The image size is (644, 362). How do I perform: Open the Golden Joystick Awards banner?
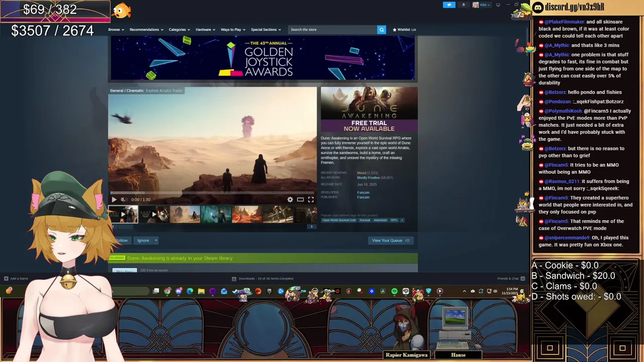point(263,58)
